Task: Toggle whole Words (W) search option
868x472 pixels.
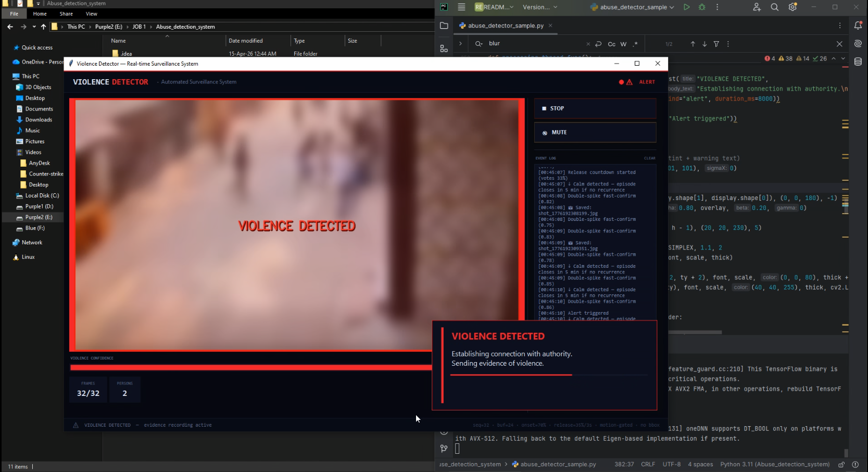Action: tap(623, 44)
